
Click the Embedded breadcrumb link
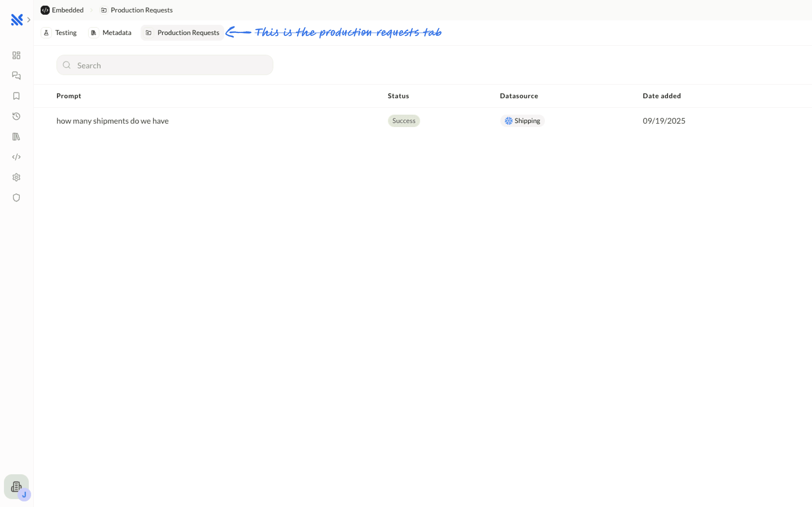62,10
